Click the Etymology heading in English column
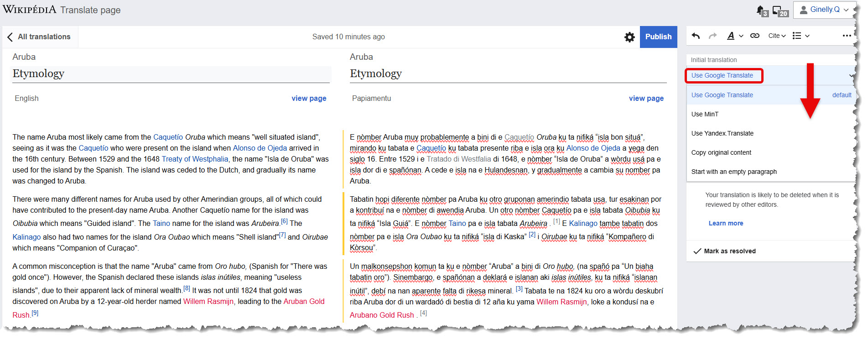The width and height of the screenshot is (868, 340). click(x=38, y=73)
